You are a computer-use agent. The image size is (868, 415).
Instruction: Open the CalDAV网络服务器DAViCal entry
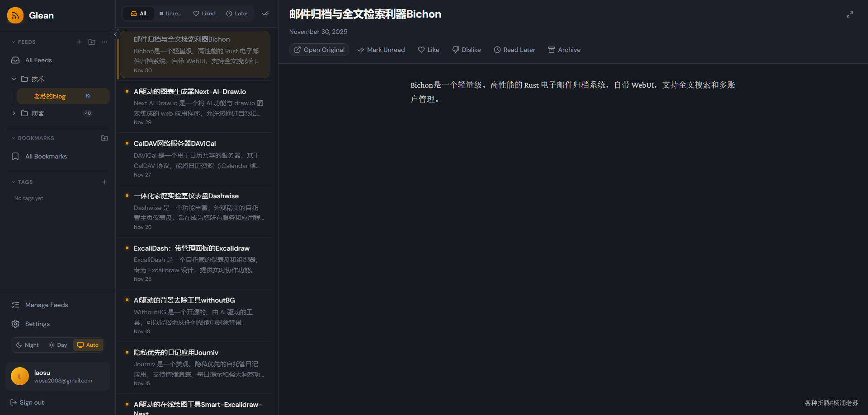[x=194, y=159]
